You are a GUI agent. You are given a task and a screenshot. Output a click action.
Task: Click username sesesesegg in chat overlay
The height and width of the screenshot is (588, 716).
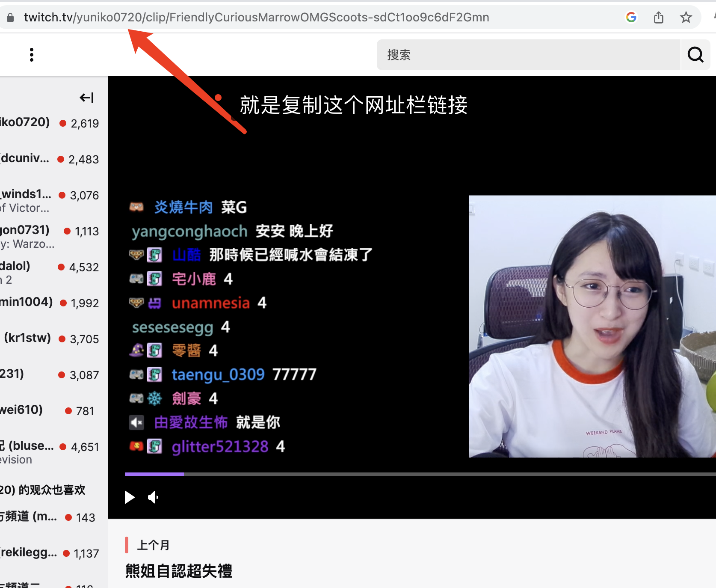point(172,327)
